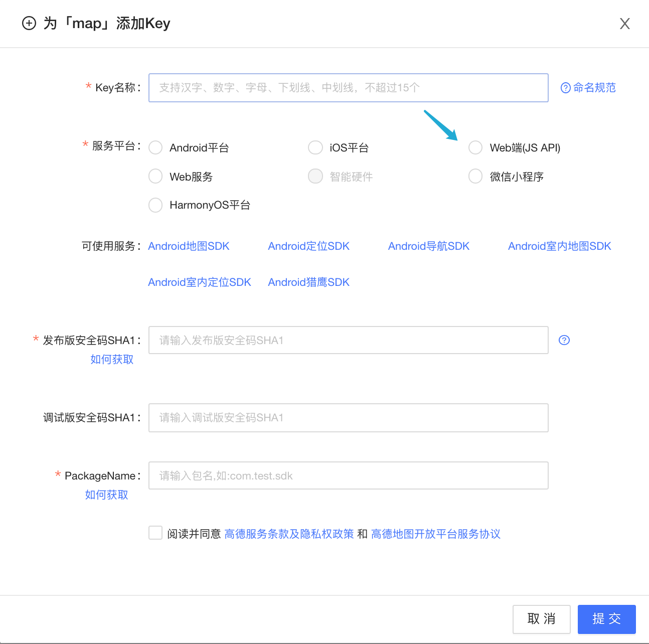Open the 高德服务条款及隐私权政策 link
Viewport: 649px width, 644px height.
point(289,534)
